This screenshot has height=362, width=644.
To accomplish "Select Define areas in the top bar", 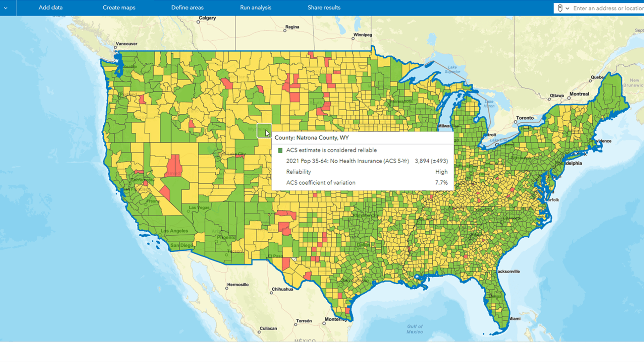I will tap(187, 7).
